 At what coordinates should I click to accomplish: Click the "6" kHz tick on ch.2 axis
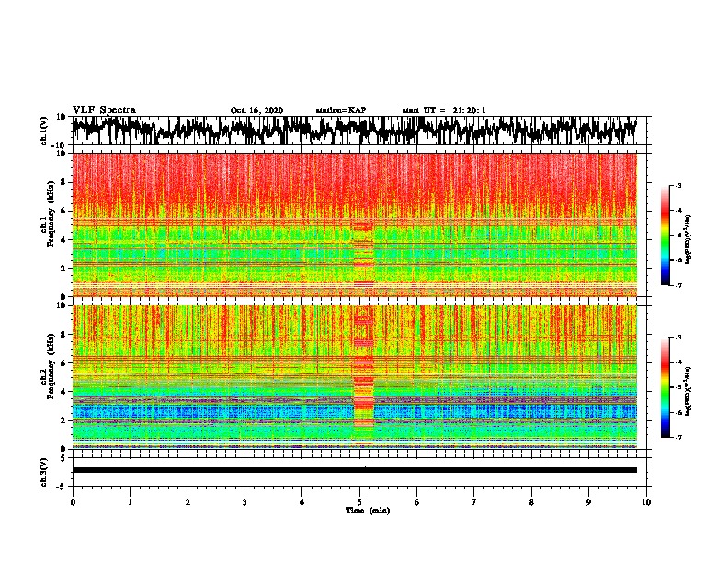pos(64,362)
